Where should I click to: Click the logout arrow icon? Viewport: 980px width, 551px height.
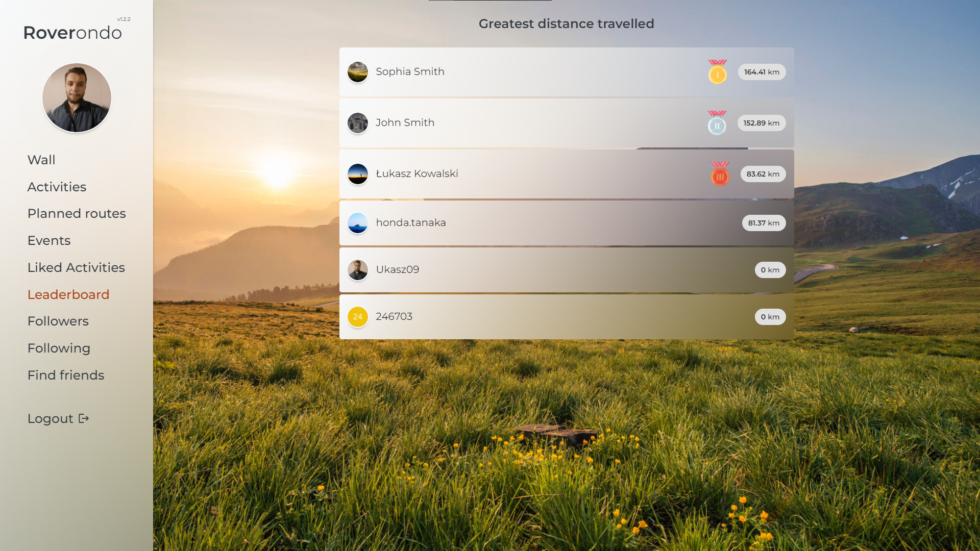[x=84, y=418]
